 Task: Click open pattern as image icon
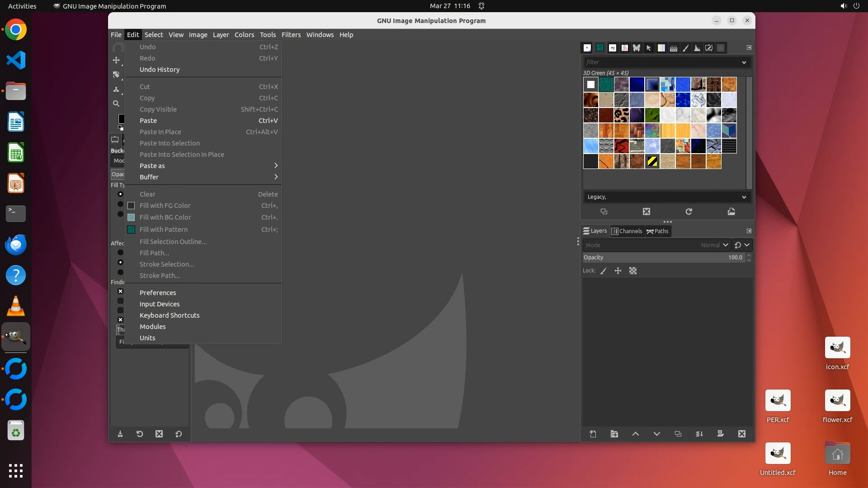pos(731,211)
